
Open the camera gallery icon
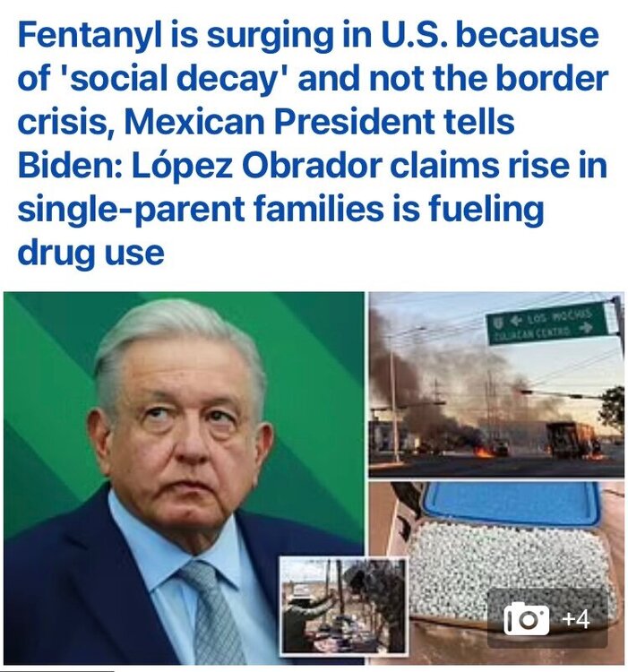tap(527, 618)
